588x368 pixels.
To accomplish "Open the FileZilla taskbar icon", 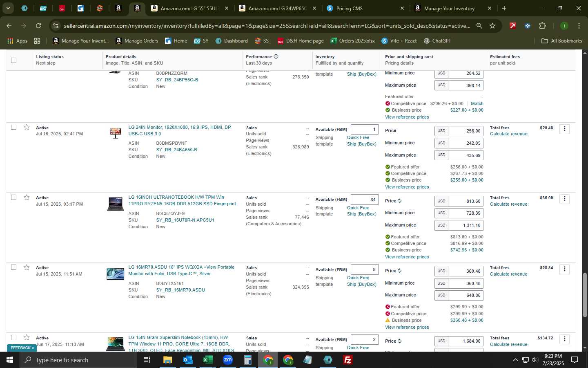I will pos(348,360).
